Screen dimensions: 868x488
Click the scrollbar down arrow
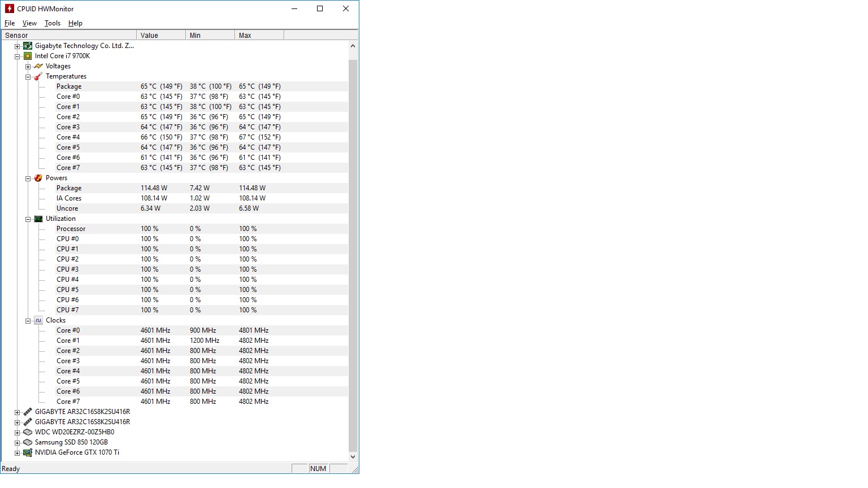pos(353,457)
